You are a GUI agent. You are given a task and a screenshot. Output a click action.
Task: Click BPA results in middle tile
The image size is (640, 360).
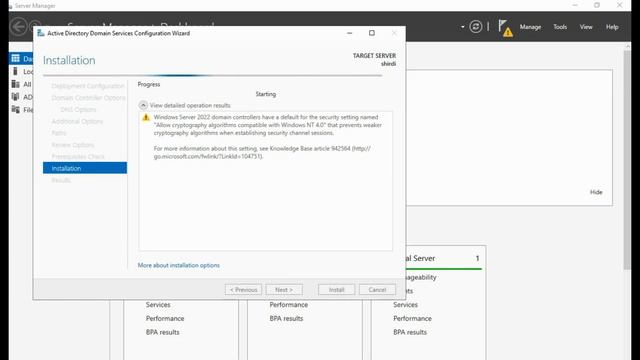[286, 318]
